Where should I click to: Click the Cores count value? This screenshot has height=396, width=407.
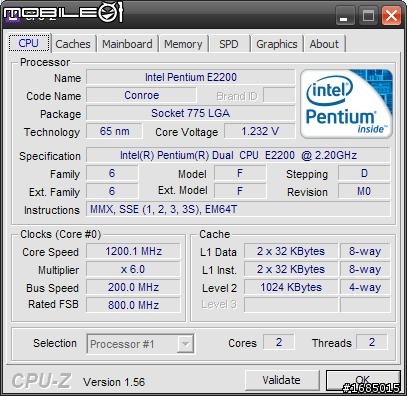tap(279, 342)
